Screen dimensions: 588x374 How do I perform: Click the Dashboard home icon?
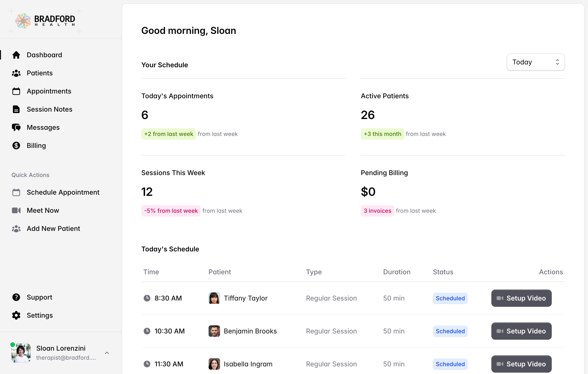tap(16, 55)
